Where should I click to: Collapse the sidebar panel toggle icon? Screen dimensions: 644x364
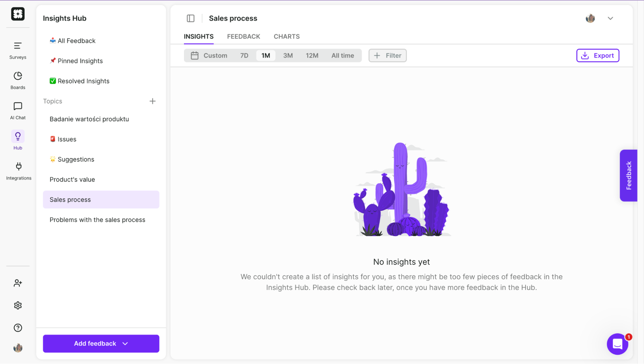(x=190, y=18)
